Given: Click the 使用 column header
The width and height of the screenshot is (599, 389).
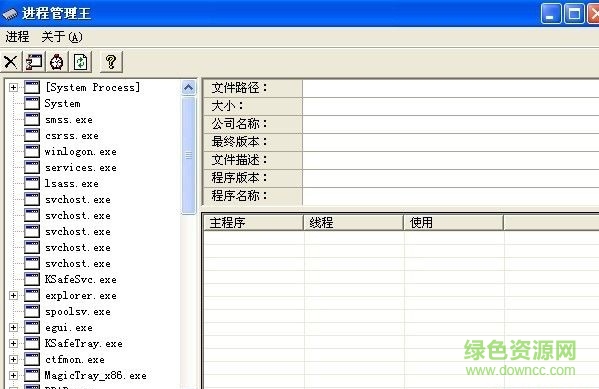Looking at the screenshot, I should tap(453, 222).
